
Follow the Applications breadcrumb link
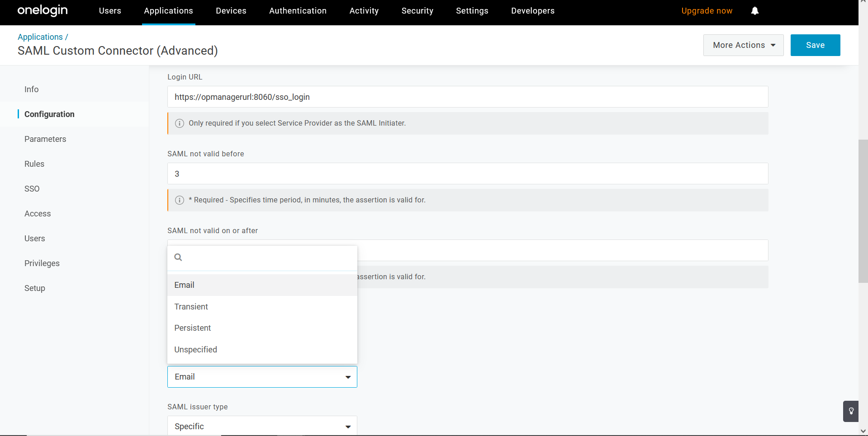[40, 37]
